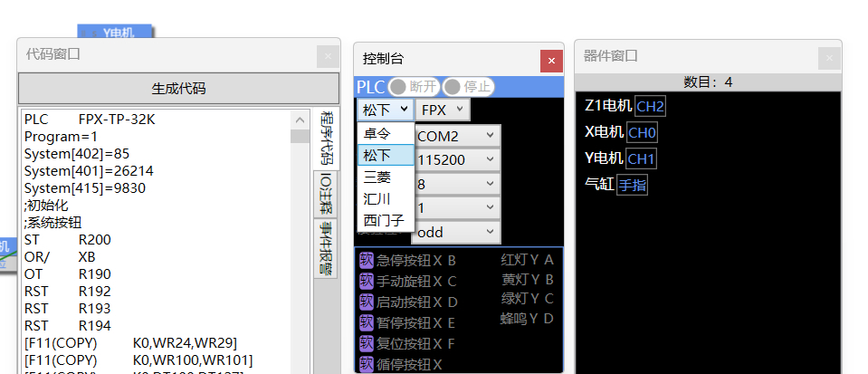The width and height of the screenshot is (868, 374).
Task: Click the CH2 tag of Z1电机
Action: coord(650,107)
